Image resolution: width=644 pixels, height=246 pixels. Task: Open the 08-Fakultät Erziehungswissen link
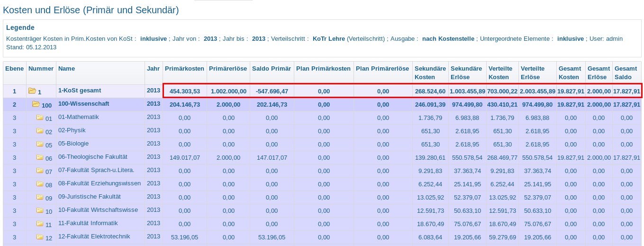point(100,183)
